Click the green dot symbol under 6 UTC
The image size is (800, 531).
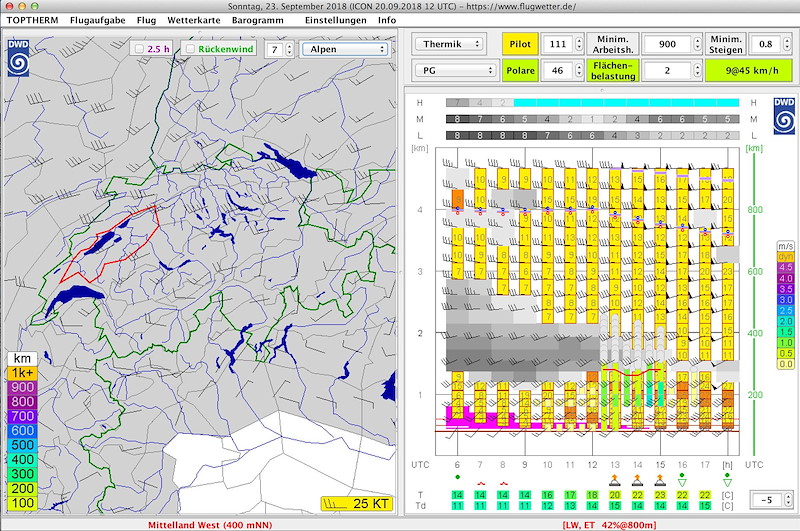coord(457,477)
